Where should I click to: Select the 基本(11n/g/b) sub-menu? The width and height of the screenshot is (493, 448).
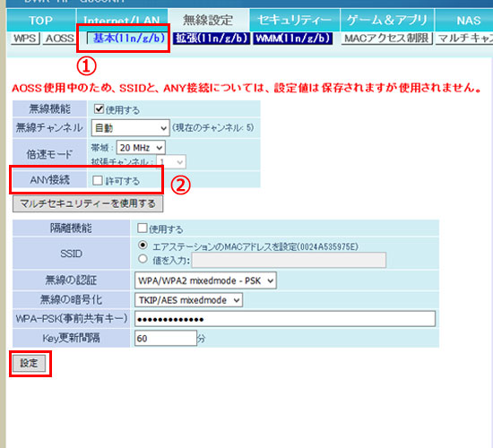coord(128,39)
